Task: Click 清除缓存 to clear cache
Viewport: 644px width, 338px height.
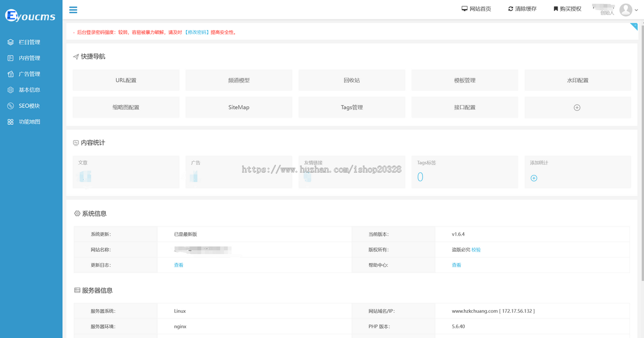Action: click(526, 9)
